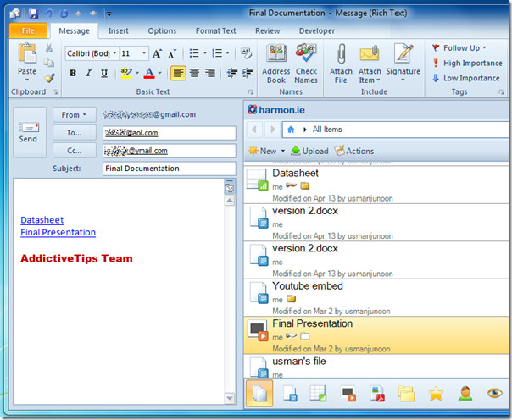
Task: Apply red font color
Action: [x=149, y=73]
